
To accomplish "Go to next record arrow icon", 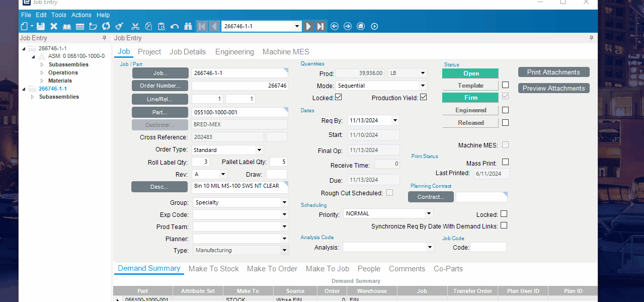I will [308, 26].
